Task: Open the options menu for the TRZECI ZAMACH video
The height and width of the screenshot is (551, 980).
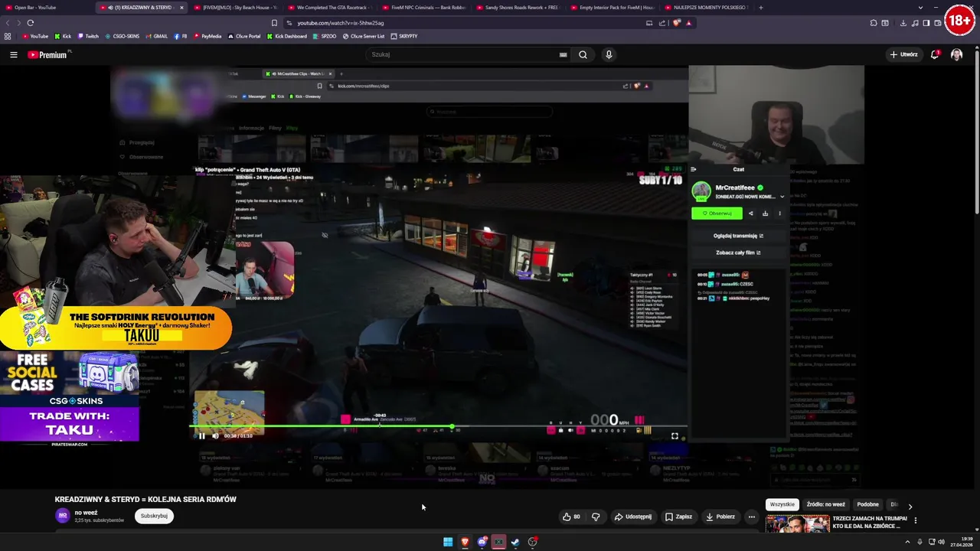Action: tap(915, 520)
